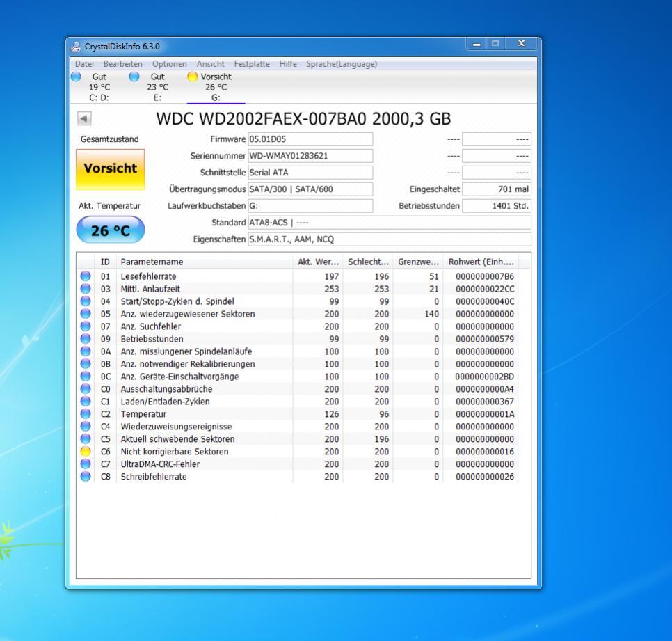Open the Festplatte menu
Screen dimensions: 672x641
click(252, 64)
